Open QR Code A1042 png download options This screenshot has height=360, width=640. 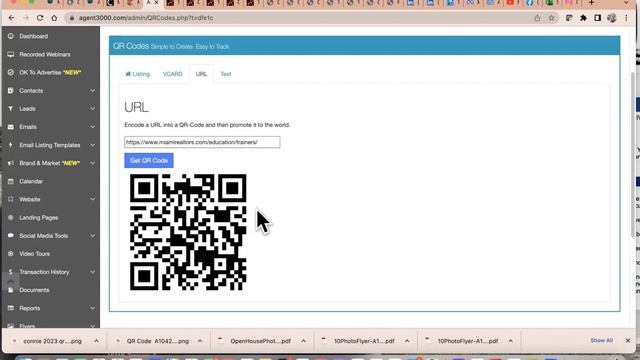(x=200, y=341)
